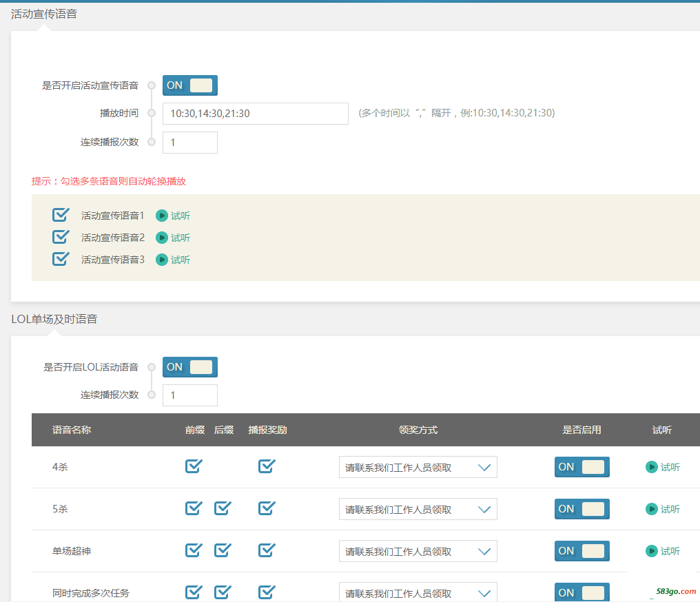
Task: Toggle 前缀 checkbox for 4杀
Action: pos(194,466)
